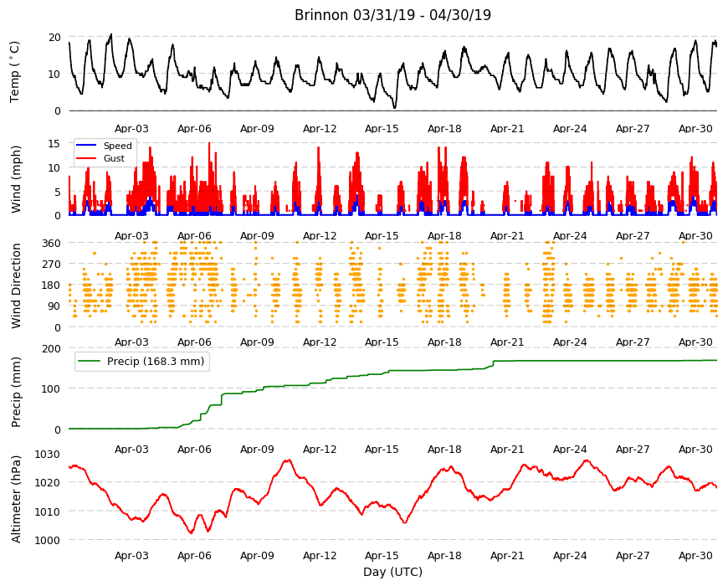Click the Temp (°C) axis label
The height and width of the screenshot is (586, 728).
15,71
